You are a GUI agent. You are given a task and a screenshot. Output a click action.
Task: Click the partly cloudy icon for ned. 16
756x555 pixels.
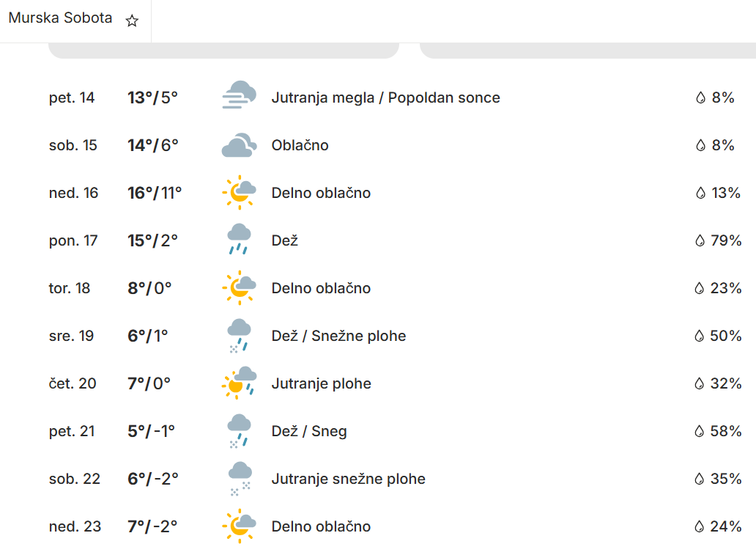coord(239,193)
